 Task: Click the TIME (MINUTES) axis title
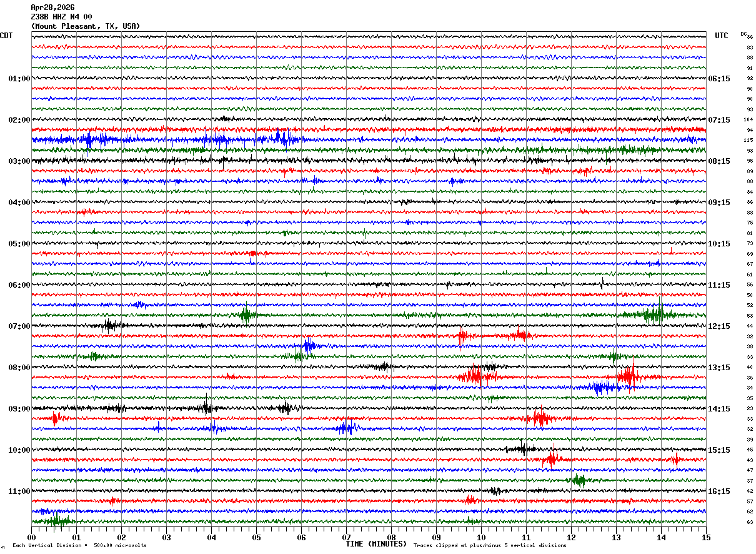click(x=376, y=544)
